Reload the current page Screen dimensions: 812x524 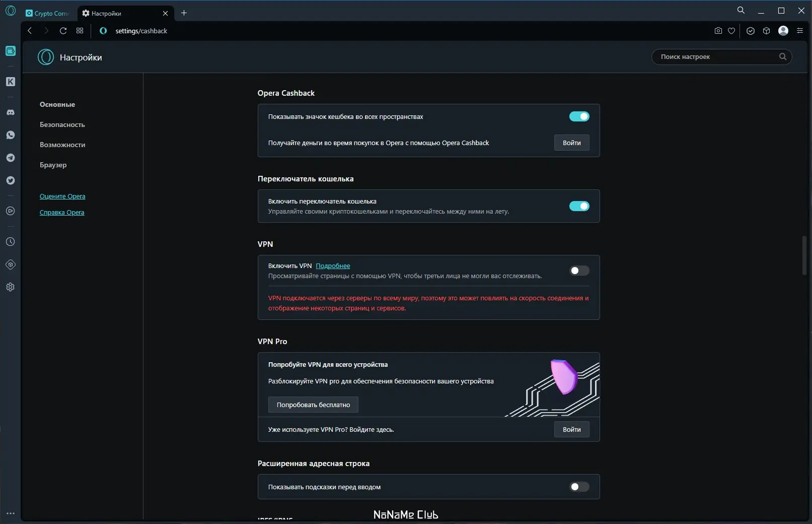63,31
